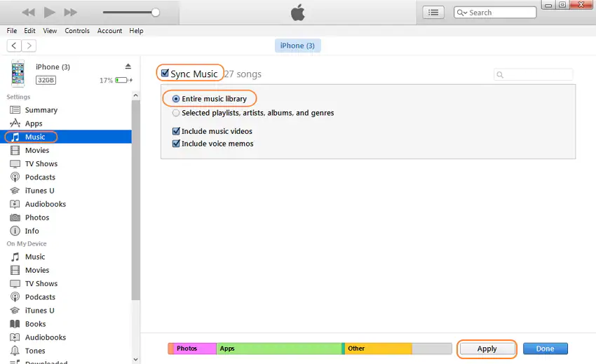This screenshot has width=596, height=364.
Task: Select Music under Settings
Action: point(66,137)
